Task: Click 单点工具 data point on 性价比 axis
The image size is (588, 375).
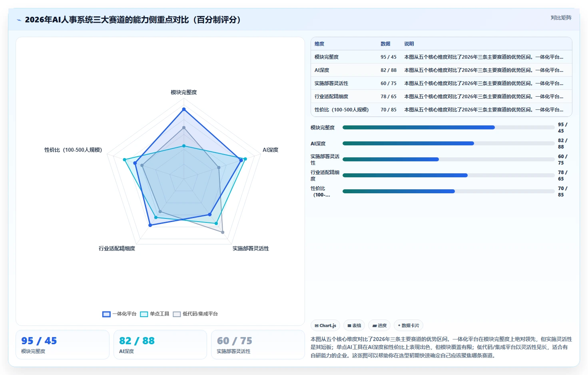Action: pos(124,160)
